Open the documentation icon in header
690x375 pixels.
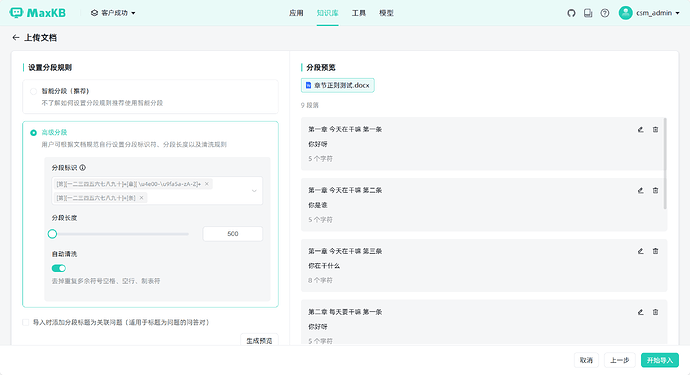pos(588,13)
